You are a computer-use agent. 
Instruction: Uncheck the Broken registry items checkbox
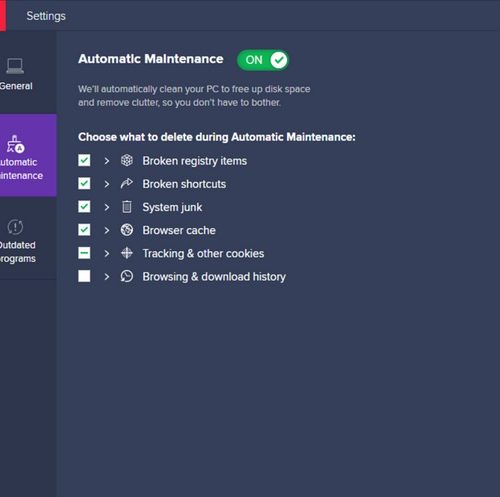pyautogui.click(x=84, y=160)
